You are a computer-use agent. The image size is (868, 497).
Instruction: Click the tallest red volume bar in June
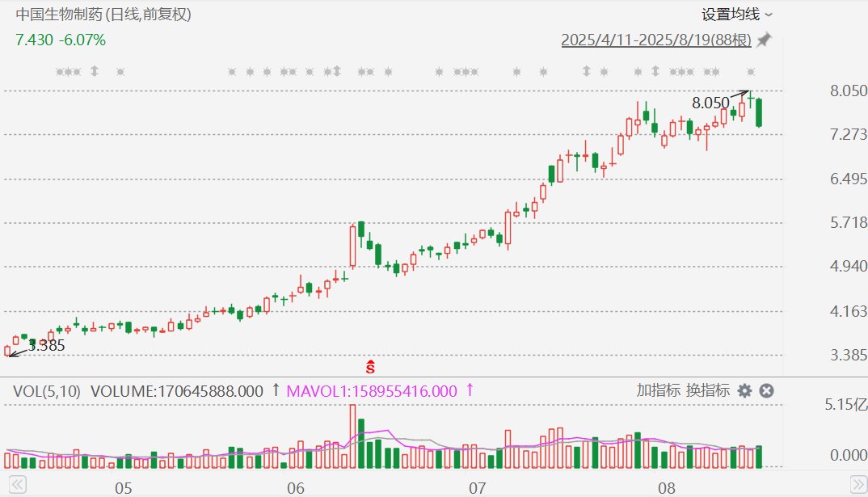(x=352, y=436)
